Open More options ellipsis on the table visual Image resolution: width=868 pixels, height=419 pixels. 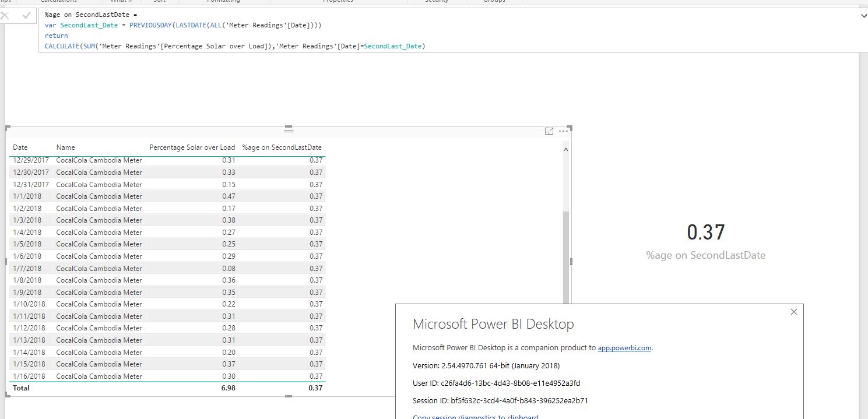563,131
